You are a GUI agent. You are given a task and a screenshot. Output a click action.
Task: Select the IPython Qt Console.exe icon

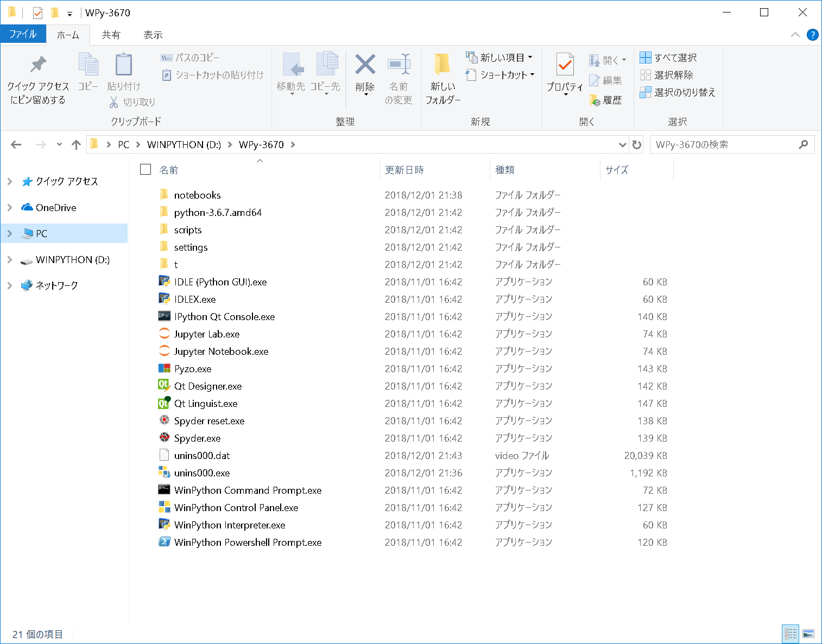pyautogui.click(x=164, y=316)
